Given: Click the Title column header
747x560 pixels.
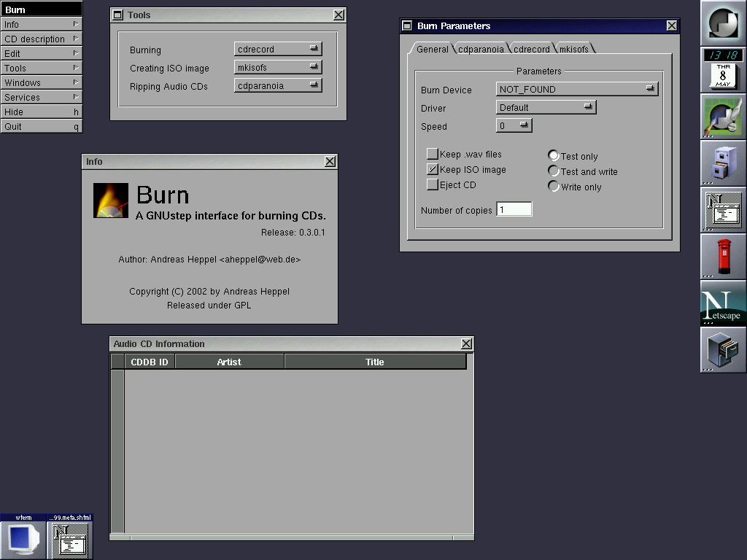Looking at the screenshot, I should point(375,362).
